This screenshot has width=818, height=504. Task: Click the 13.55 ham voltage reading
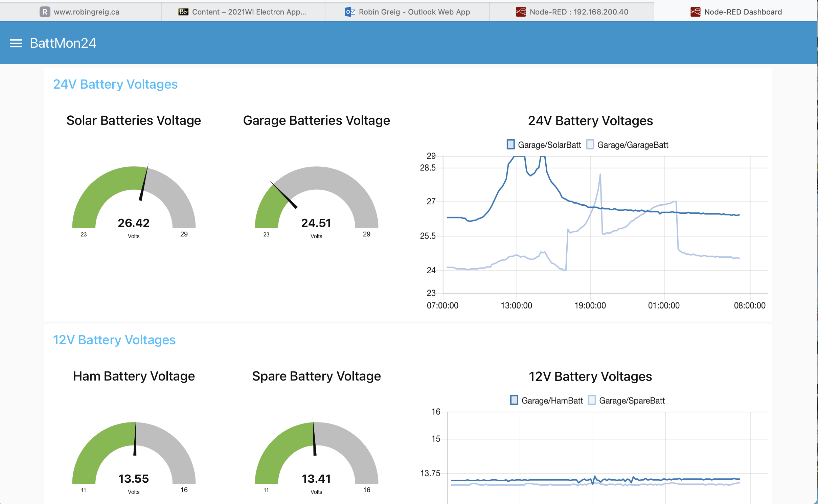(134, 479)
